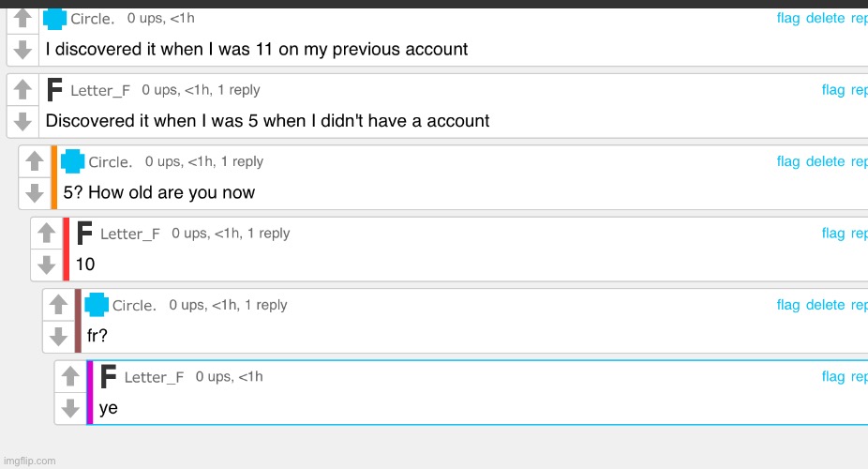Delete the "5? How old are you now" comment

pyautogui.click(x=825, y=161)
